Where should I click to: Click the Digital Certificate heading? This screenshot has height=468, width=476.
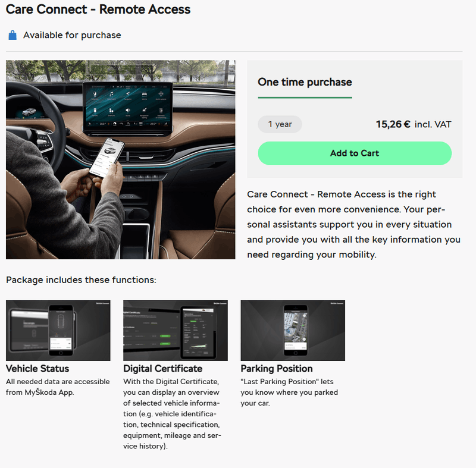[162, 369]
